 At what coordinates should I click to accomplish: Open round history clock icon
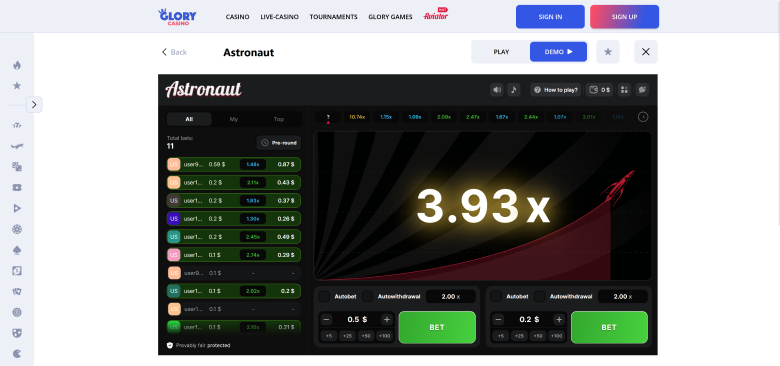click(x=643, y=117)
